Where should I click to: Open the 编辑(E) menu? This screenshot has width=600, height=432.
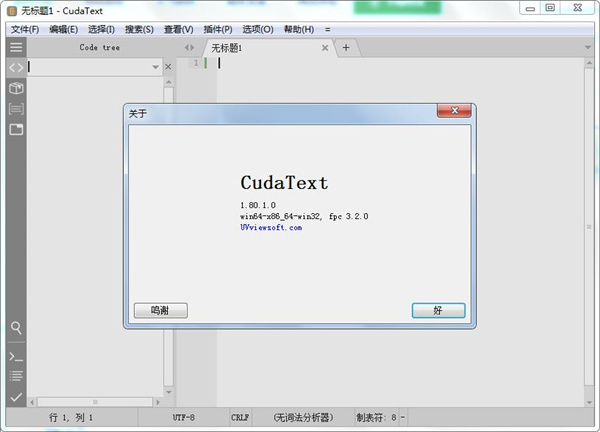pos(64,29)
